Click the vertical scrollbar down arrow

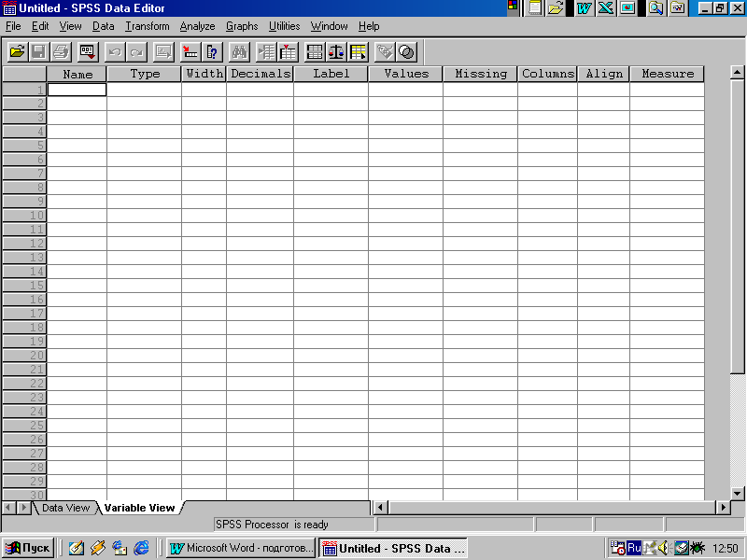[737, 494]
